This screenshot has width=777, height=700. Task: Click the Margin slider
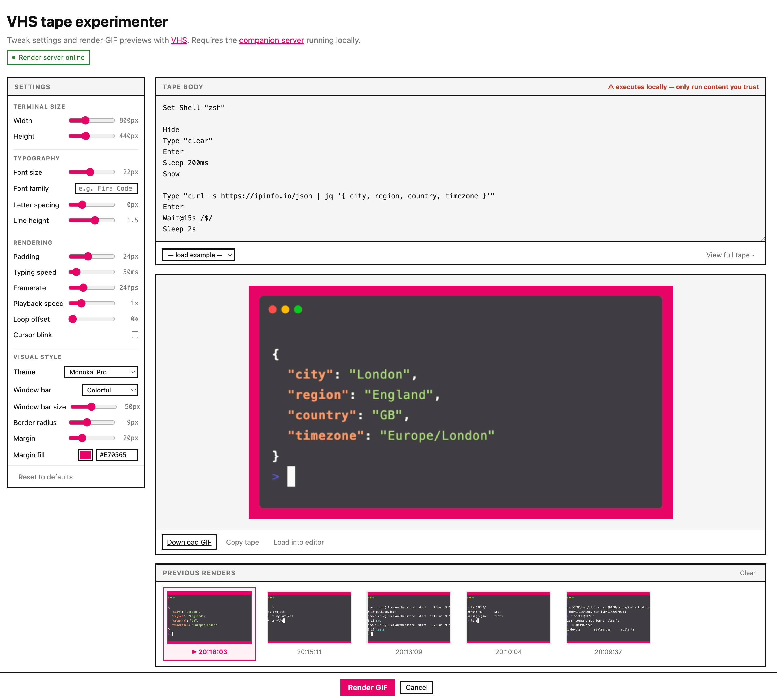pos(91,438)
